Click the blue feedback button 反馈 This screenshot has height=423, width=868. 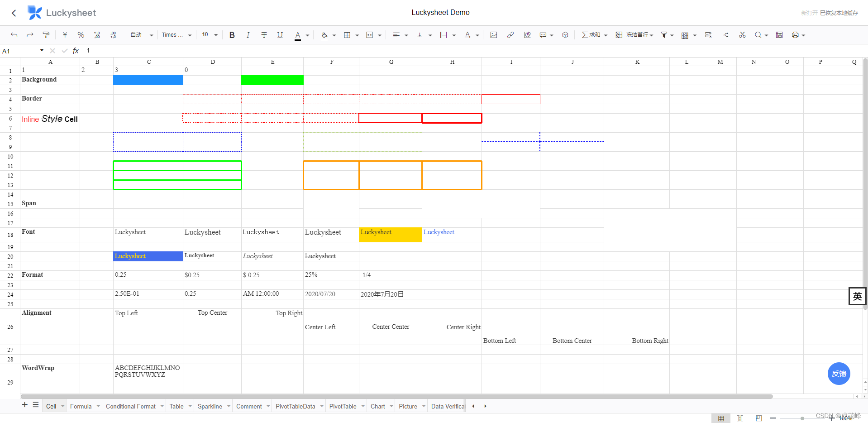(x=839, y=374)
